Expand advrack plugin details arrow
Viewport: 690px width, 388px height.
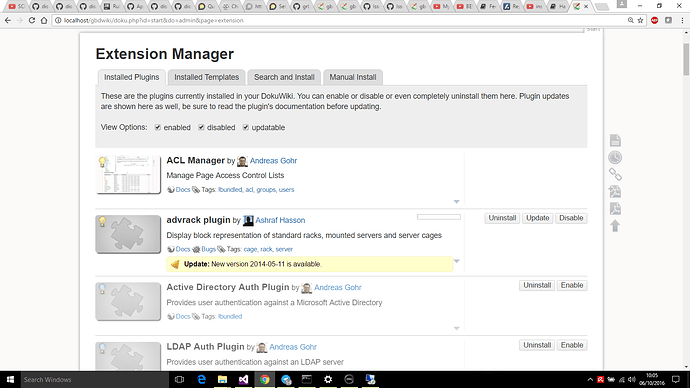[456, 261]
